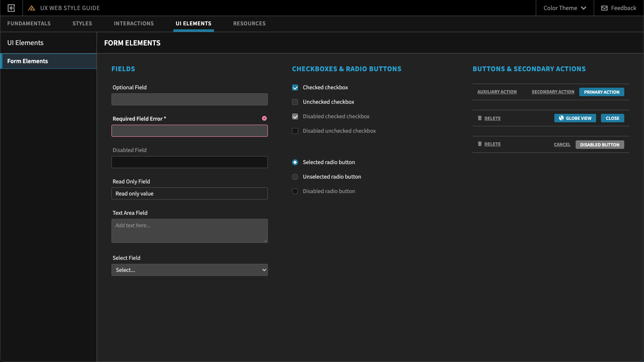The height and width of the screenshot is (362, 644).
Task: Click the trash icon beside Globe View row's Delete
Action: [479, 118]
